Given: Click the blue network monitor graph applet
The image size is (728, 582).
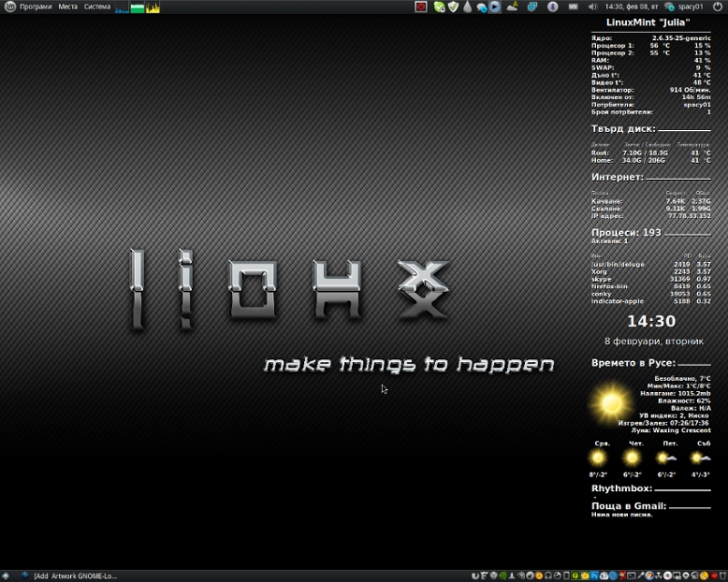Looking at the screenshot, I should tap(122, 7).
